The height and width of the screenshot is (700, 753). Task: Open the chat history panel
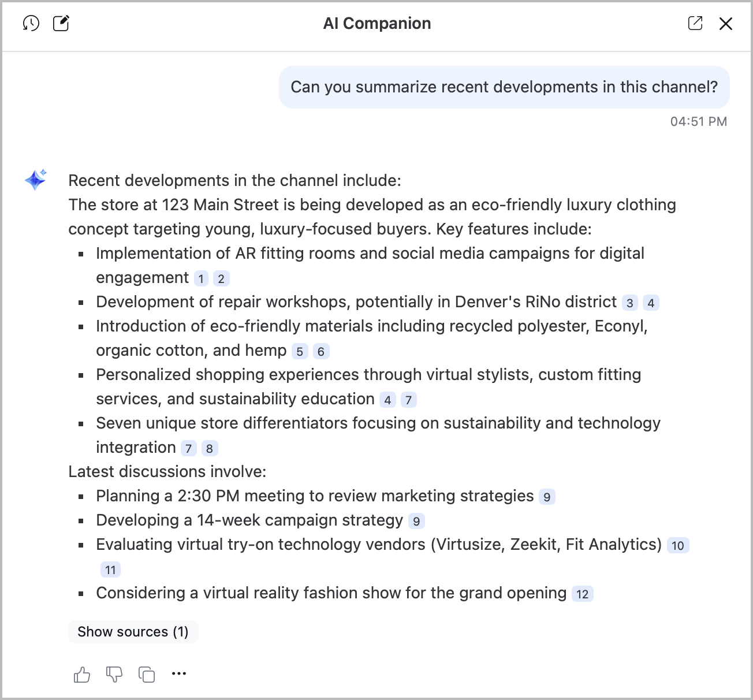pyautogui.click(x=31, y=23)
